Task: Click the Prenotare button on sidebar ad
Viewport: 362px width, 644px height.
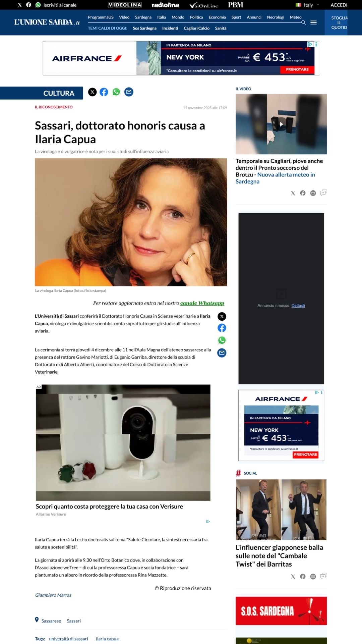Action: click(305, 454)
